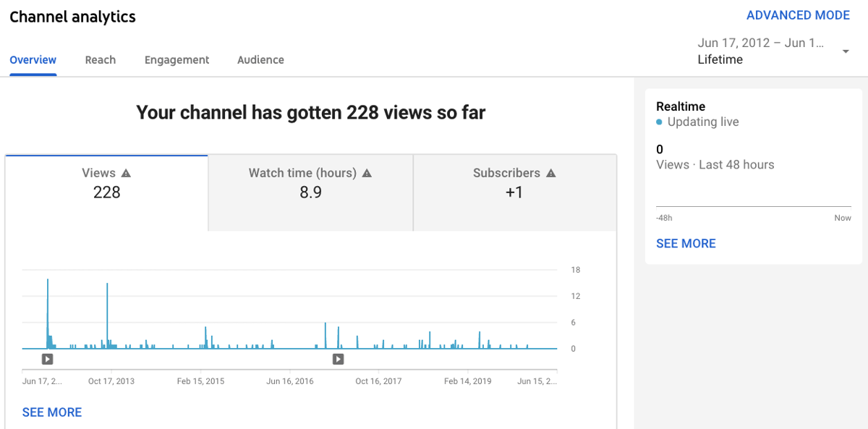This screenshot has width=868, height=429.
Task: Click SEE MORE below the views chart
Action: (51, 412)
